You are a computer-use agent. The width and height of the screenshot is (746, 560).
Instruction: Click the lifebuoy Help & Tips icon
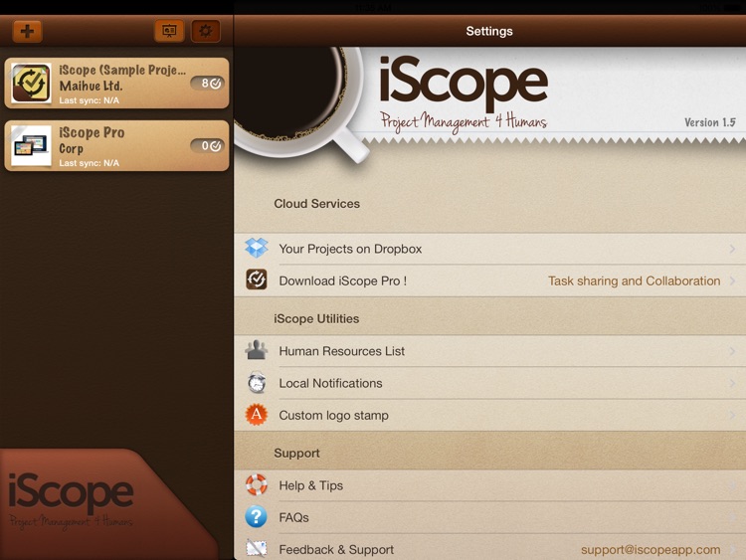pos(257,484)
